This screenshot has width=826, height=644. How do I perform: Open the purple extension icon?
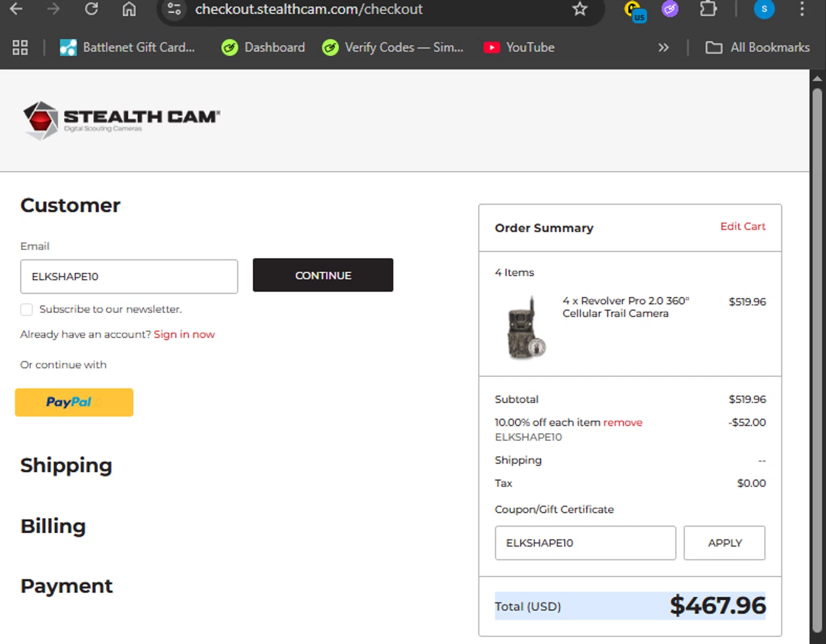point(670,9)
